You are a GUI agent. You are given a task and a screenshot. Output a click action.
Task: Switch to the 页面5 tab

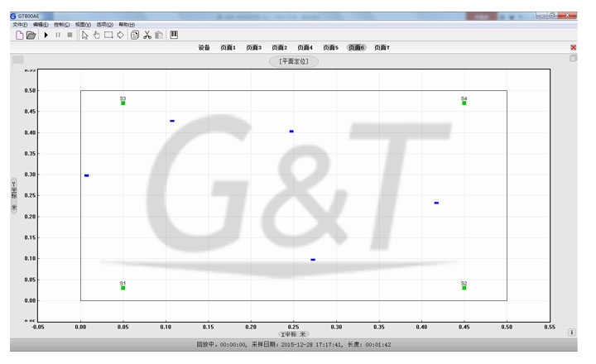point(330,47)
